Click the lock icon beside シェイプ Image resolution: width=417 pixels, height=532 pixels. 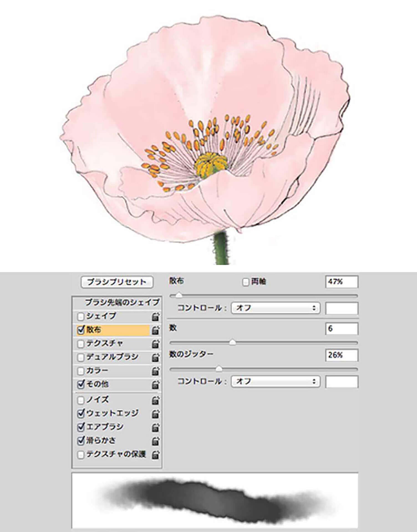[x=156, y=317]
